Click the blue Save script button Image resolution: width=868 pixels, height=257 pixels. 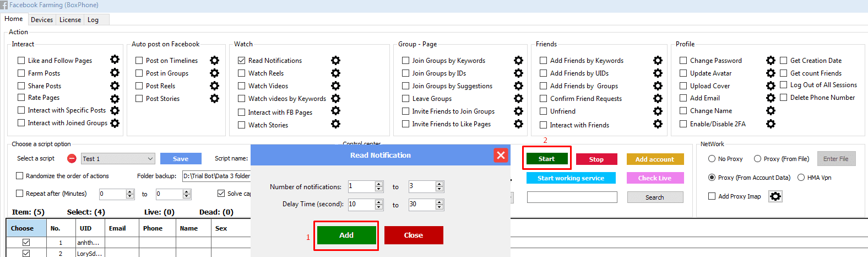click(x=181, y=159)
